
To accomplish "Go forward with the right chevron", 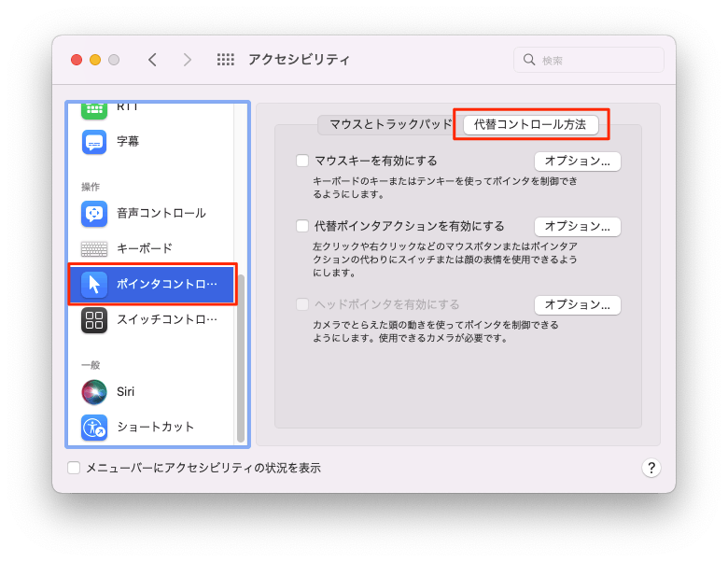I will pos(187,60).
